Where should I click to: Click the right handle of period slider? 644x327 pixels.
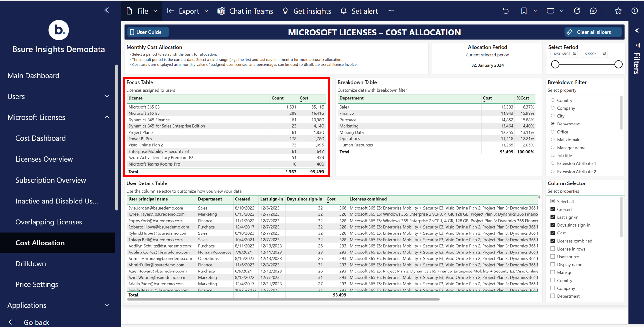tap(618, 64)
